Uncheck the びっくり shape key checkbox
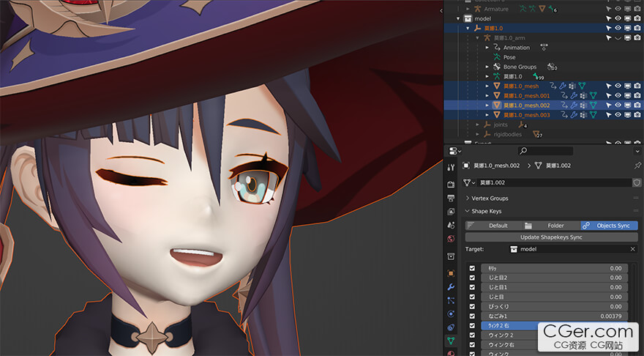The height and width of the screenshot is (356, 644). pyautogui.click(x=472, y=306)
